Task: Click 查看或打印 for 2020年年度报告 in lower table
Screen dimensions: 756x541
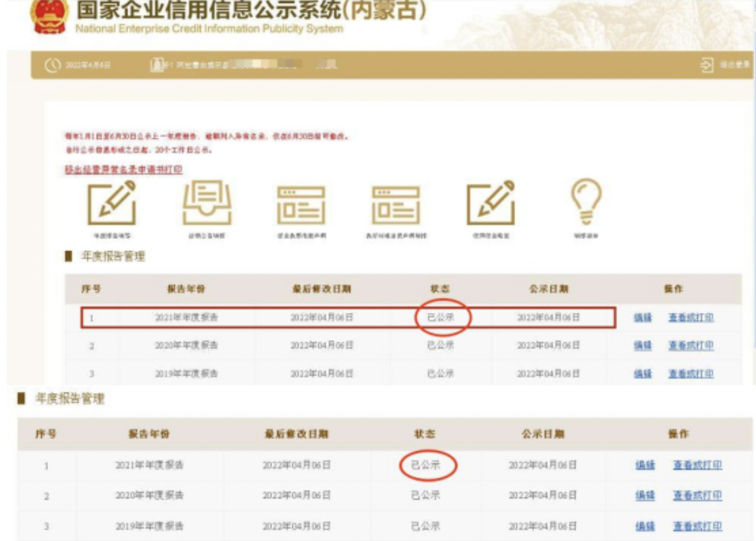Action: (x=698, y=496)
